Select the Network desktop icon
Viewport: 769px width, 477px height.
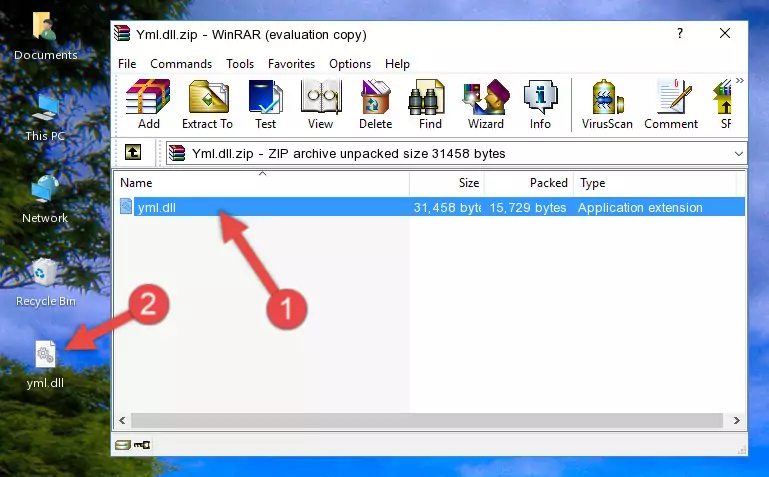coord(45,200)
